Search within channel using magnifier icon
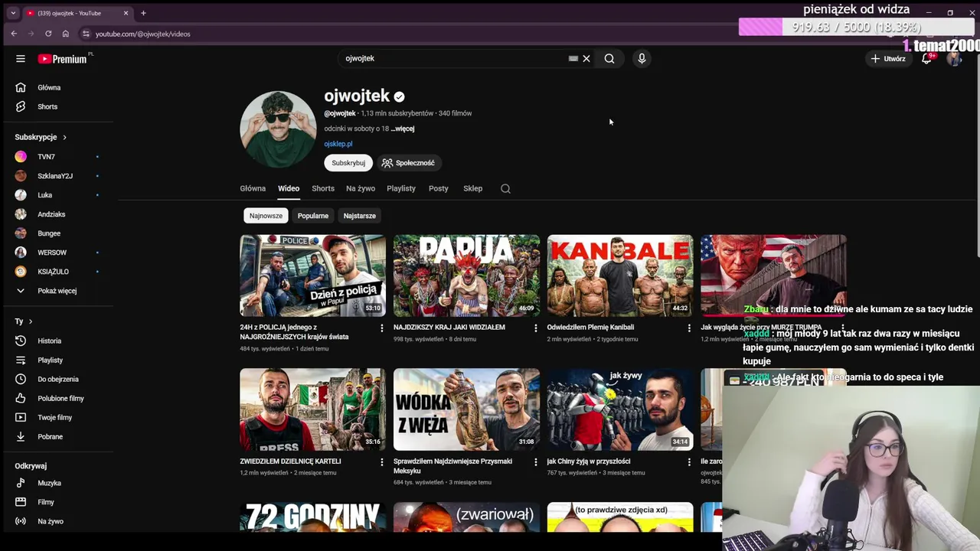 [505, 188]
